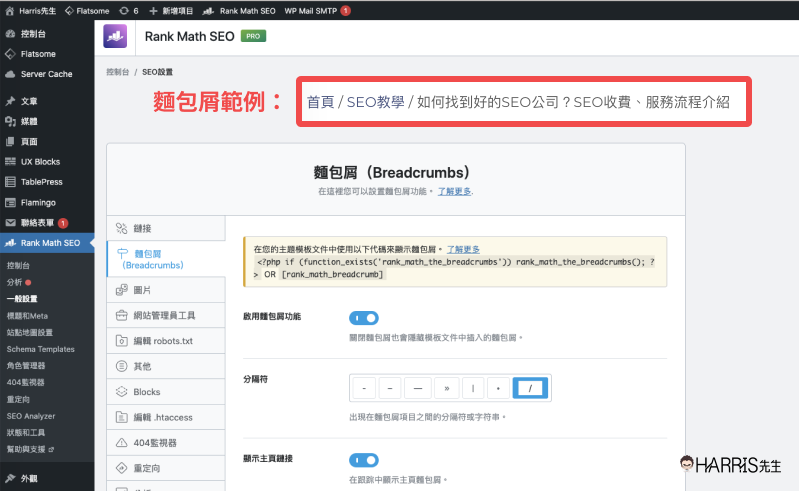Toggle 啟用麵包屑功能 switch
The height and width of the screenshot is (491, 799).
(364, 318)
